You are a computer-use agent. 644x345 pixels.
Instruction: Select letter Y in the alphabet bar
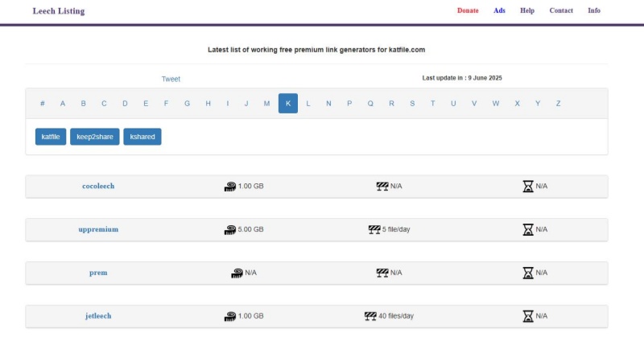pyautogui.click(x=538, y=104)
